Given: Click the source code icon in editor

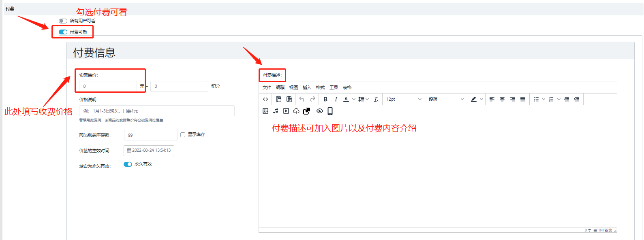Looking at the screenshot, I should pos(265,99).
